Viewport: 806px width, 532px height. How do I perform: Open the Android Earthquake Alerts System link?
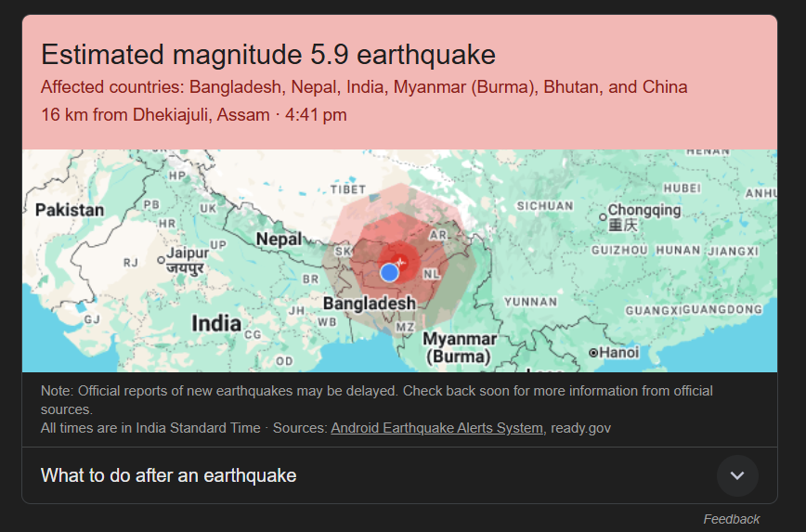point(436,428)
